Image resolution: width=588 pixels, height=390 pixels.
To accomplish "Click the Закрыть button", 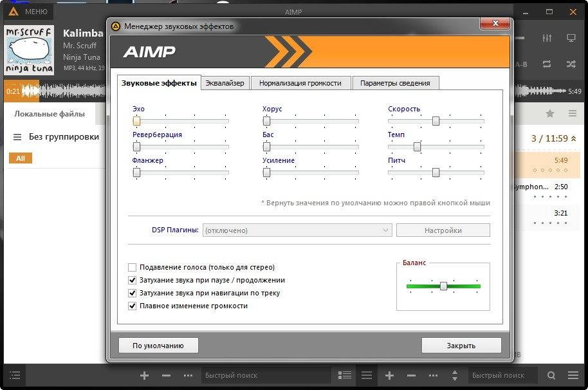I will (461, 346).
